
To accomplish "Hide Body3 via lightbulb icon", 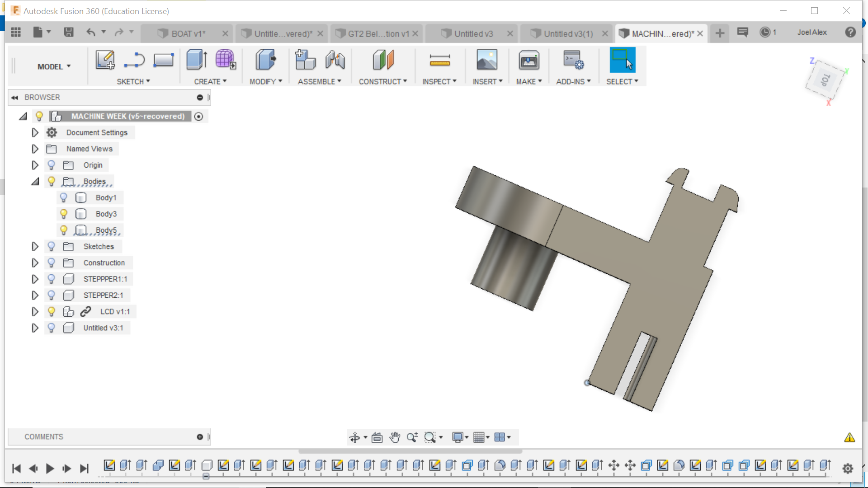I will 64,214.
